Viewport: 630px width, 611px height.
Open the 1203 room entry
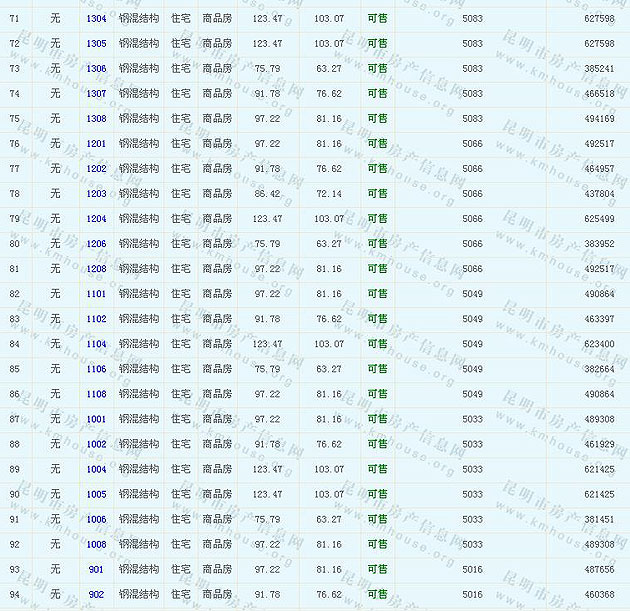pos(96,194)
